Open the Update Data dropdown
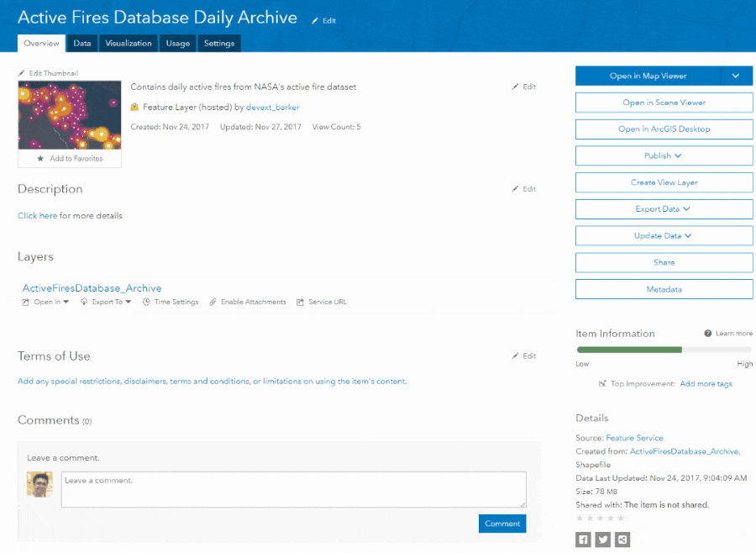The image size is (756, 553). coord(664,236)
